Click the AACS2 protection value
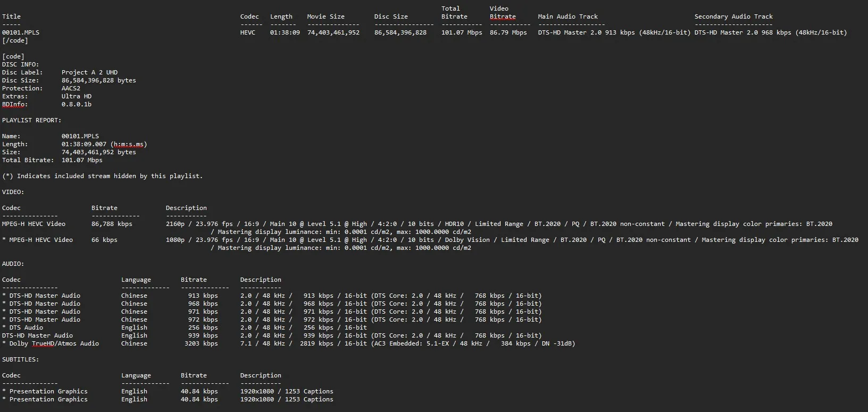Screen dimensions: 868x412 (x=71, y=88)
